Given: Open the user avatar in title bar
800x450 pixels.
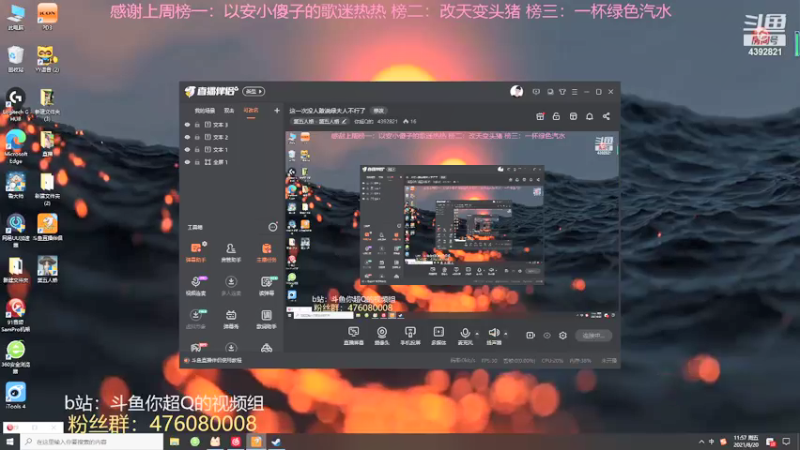Looking at the screenshot, I should (516, 91).
